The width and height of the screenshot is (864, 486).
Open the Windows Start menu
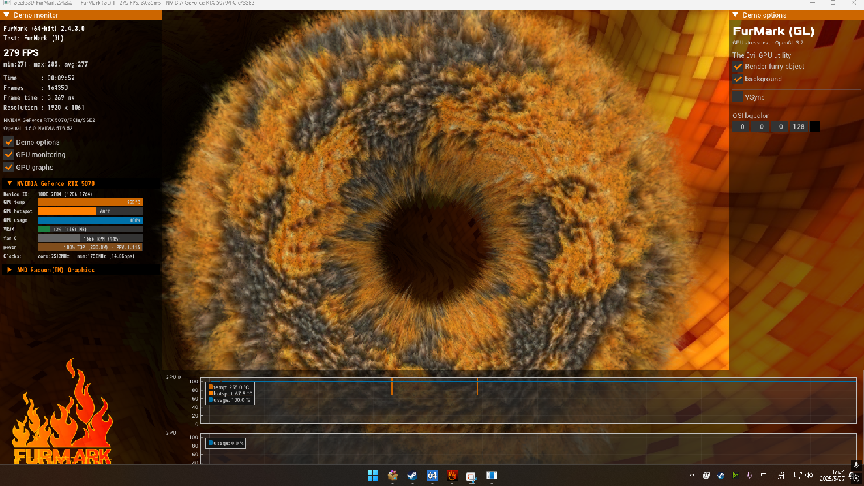click(373, 475)
